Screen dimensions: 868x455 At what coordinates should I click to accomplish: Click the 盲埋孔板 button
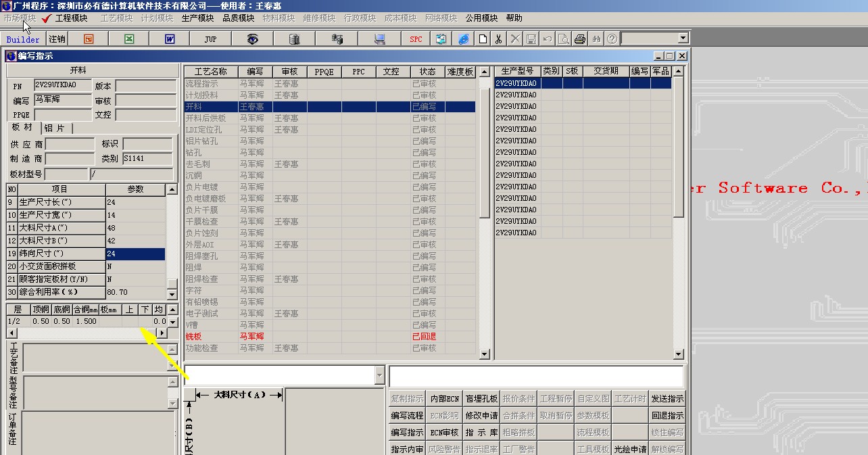pos(481,399)
